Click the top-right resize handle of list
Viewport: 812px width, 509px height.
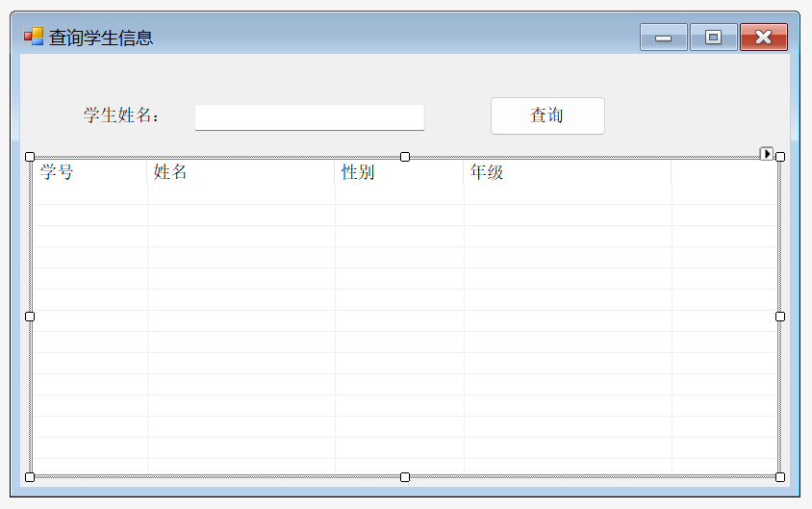(x=780, y=157)
